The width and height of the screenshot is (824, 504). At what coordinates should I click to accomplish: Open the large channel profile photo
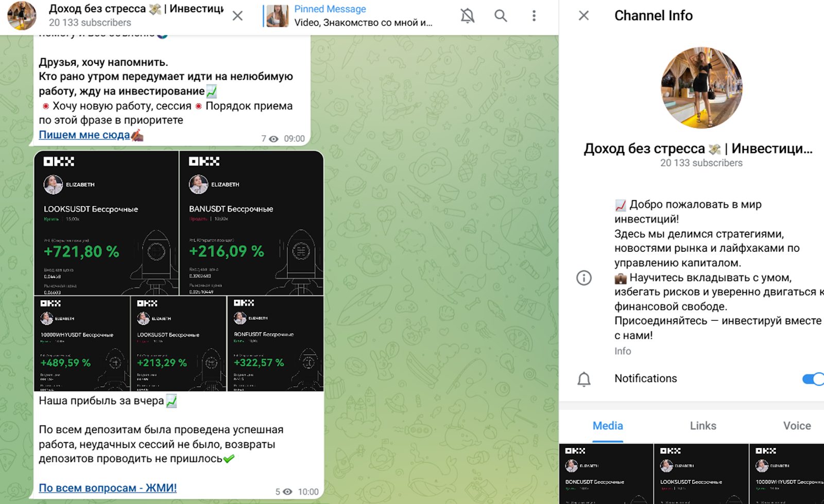[x=701, y=88]
